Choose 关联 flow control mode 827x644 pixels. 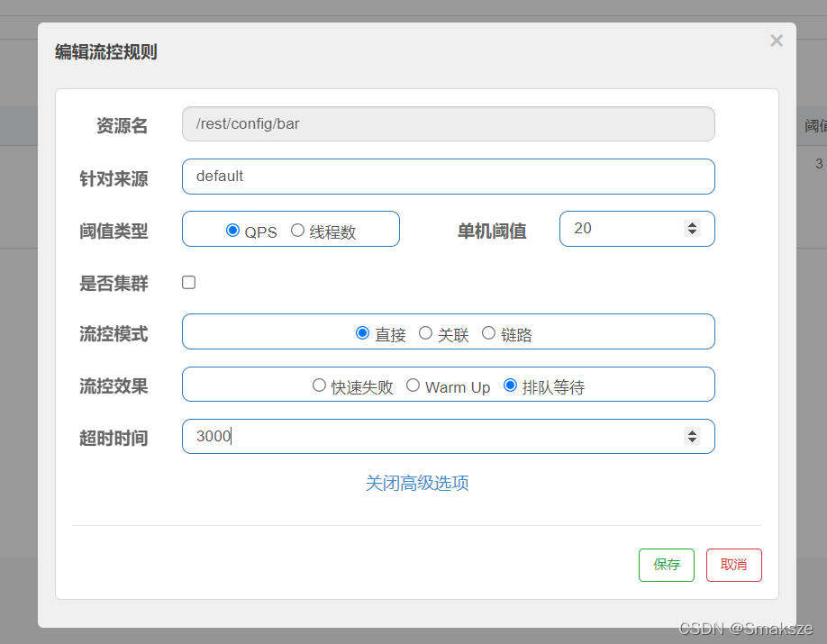pyautogui.click(x=424, y=332)
